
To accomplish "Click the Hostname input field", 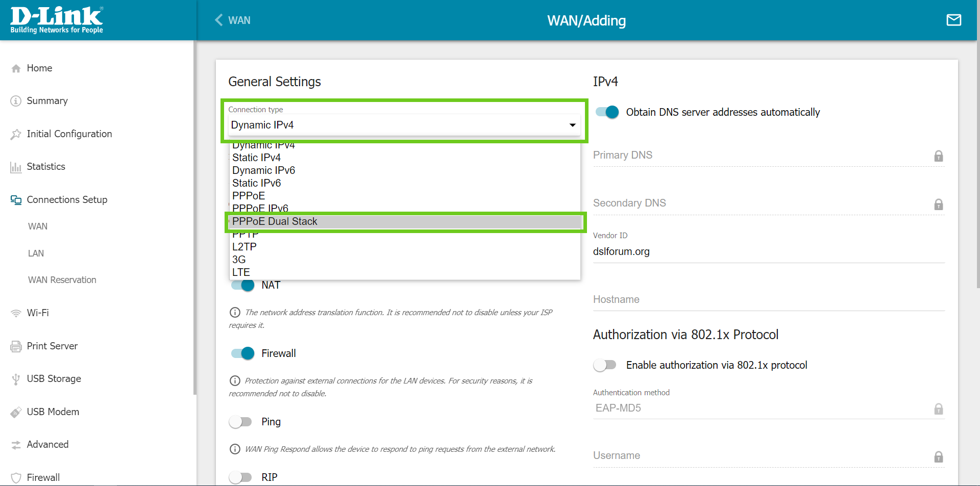I will (x=768, y=300).
